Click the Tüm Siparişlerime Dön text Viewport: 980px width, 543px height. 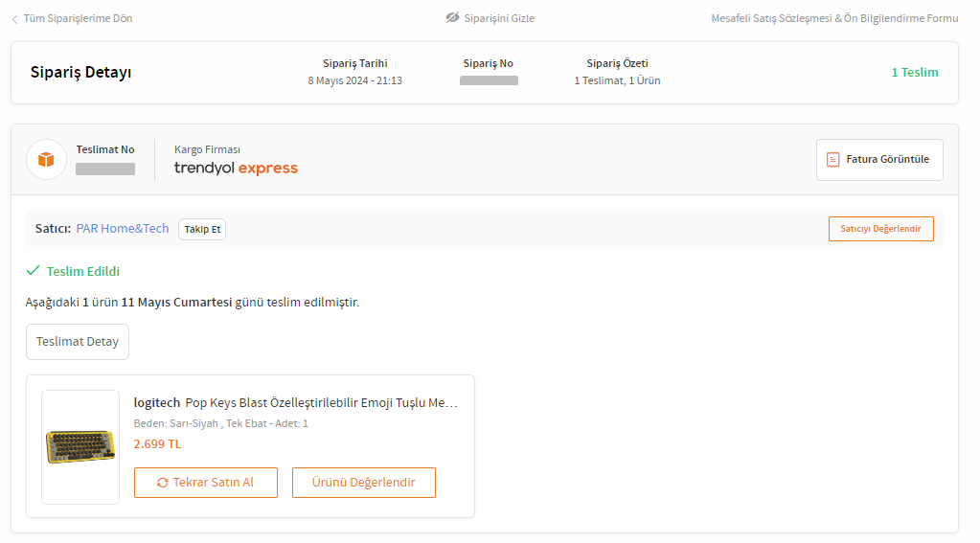(78, 19)
